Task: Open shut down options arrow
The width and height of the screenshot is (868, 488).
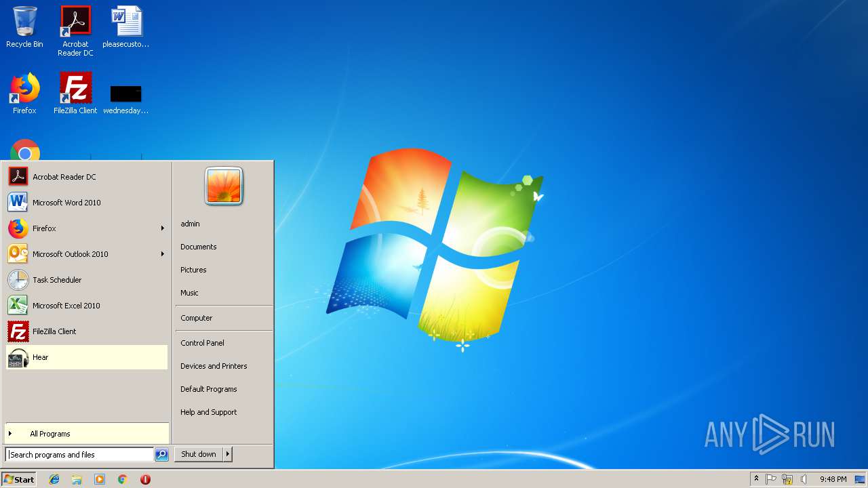Action: point(228,454)
